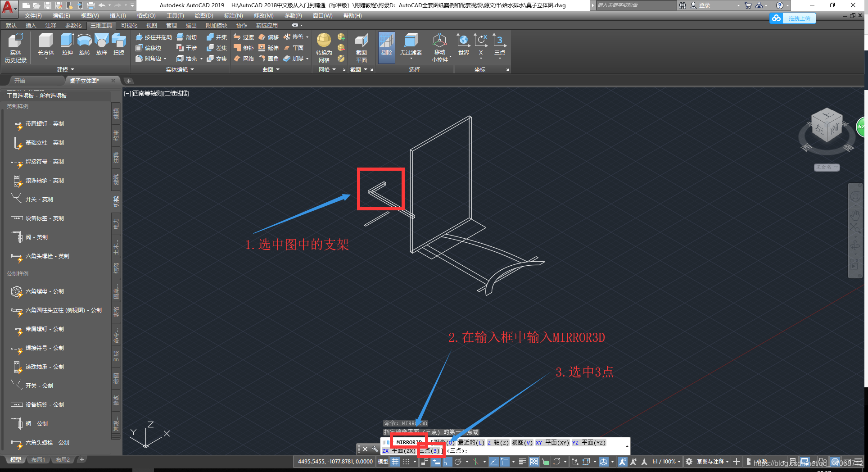Screen dimensions: 868x472
Task: Open the annotation scale 1:1 / 100% dropdown
Action: (x=666, y=461)
